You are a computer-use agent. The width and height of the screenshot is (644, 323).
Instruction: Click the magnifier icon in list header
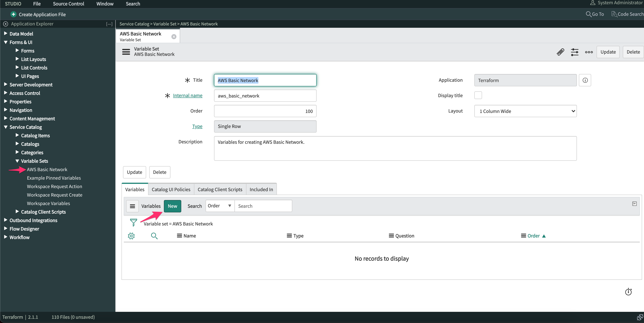154,236
